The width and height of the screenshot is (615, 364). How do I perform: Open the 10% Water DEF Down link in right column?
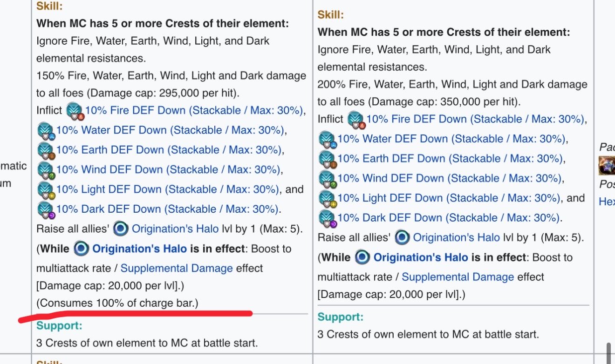(451, 139)
